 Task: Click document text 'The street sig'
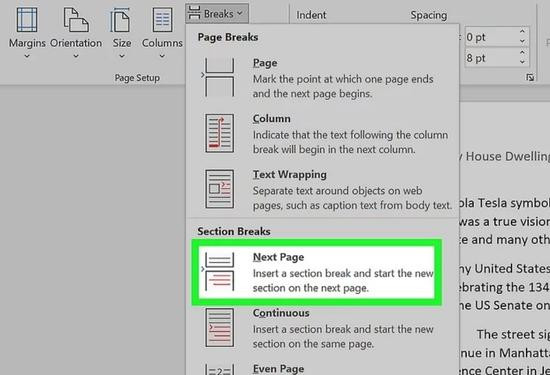point(513,335)
